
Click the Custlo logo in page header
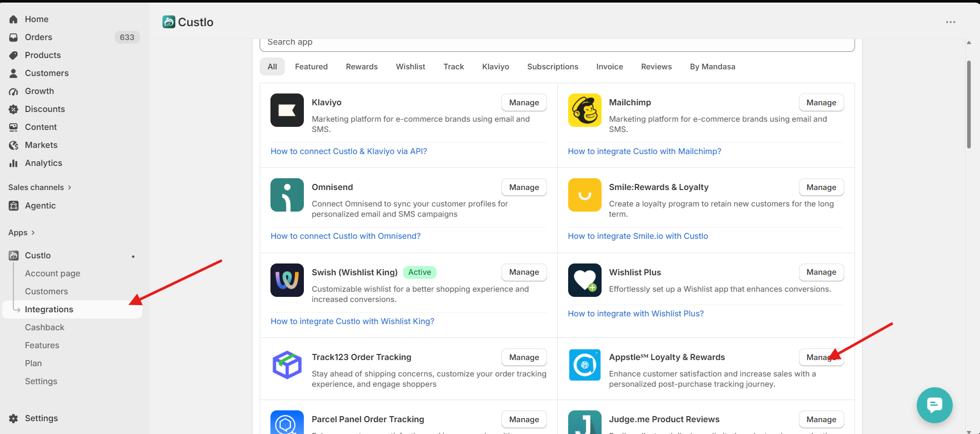click(169, 22)
